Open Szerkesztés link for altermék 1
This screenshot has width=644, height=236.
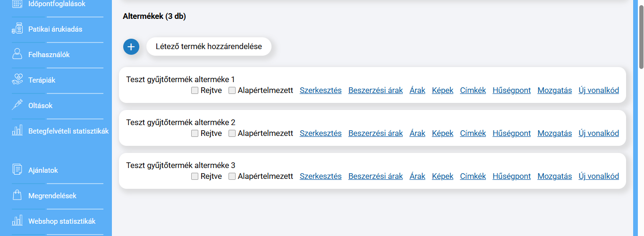click(x=321, y=91)
